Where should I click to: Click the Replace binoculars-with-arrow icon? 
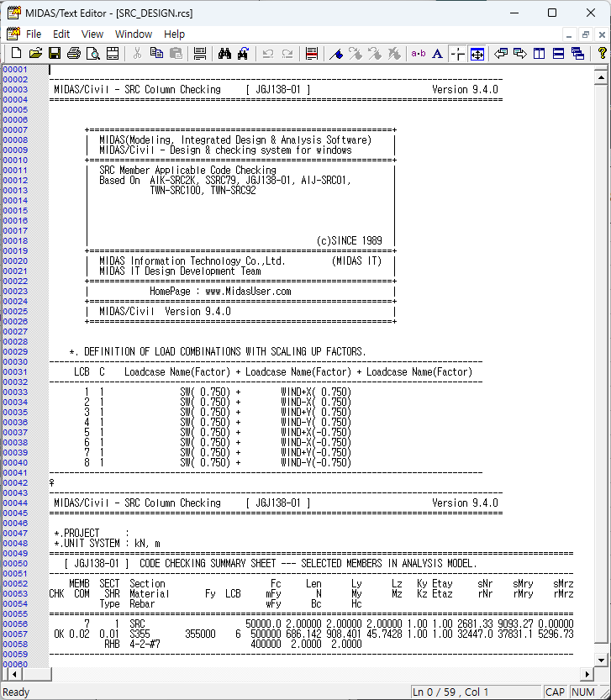[x=244, y=54]
